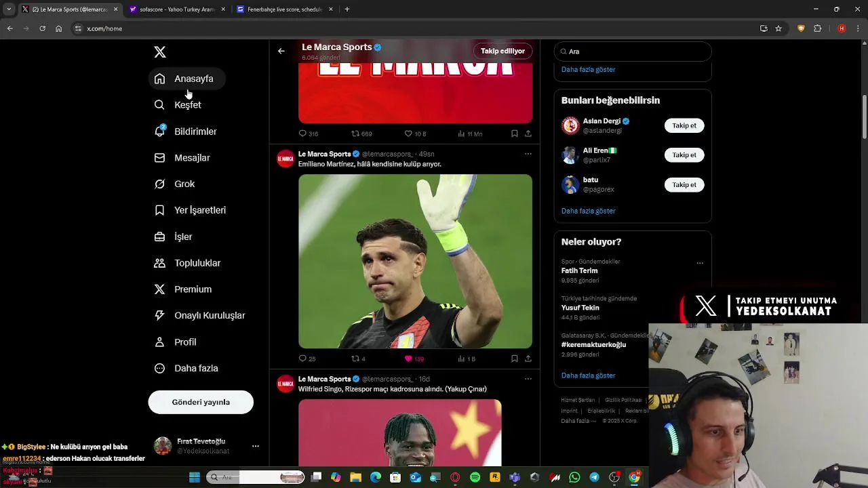Open Fatih Terim trending topic

click(579, 270)
